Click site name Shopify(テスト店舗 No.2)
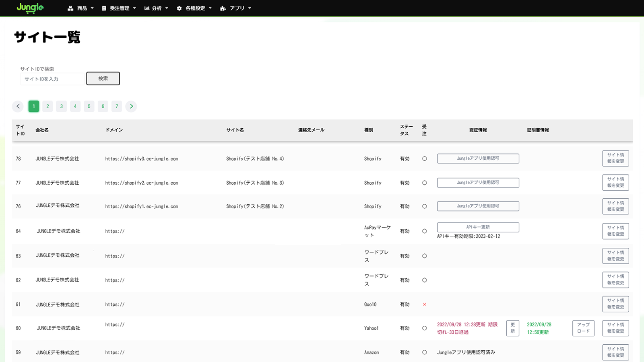644x362 pixels. [255, 206]
